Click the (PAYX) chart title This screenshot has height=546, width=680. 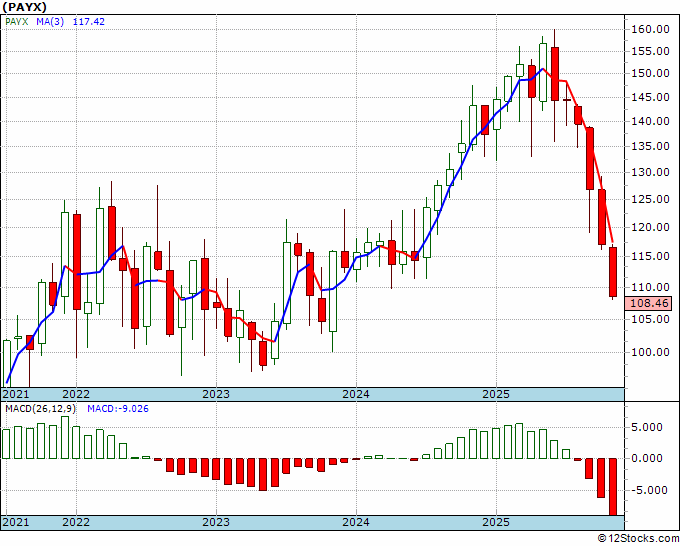tap(24, 7)
